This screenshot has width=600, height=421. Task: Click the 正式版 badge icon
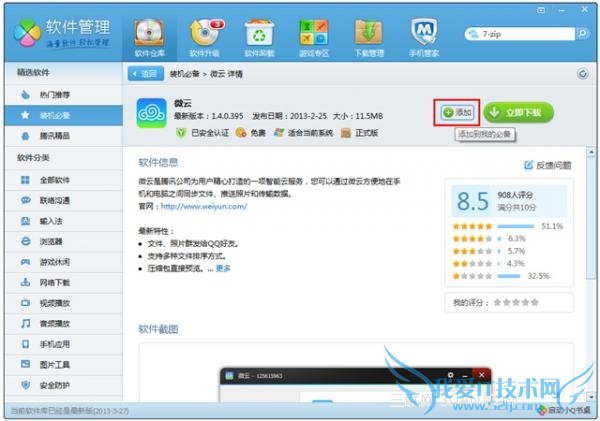click(346, 133)
